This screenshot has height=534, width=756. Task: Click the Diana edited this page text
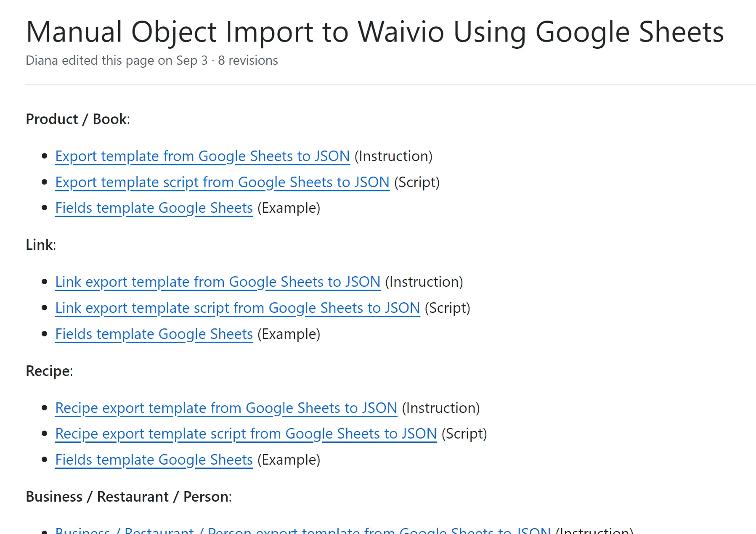pos(117,61)
